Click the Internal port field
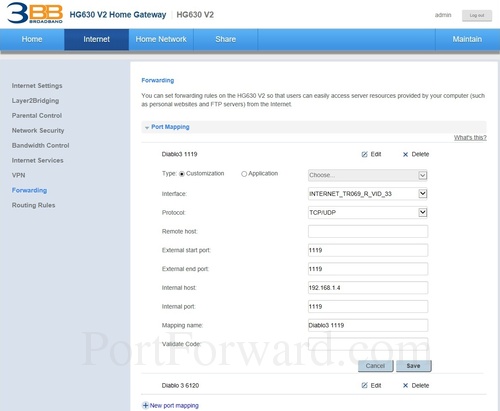The image size is (500, 411). (x=368, y=306)
